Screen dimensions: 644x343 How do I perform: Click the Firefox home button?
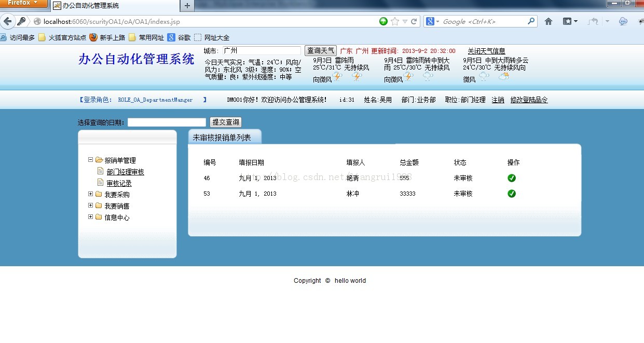548,21
